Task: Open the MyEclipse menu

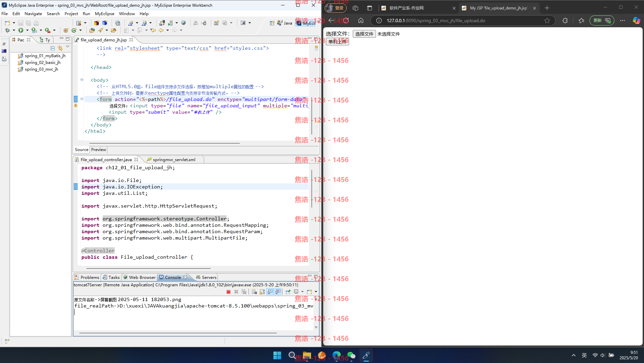Action: tap(105, 14)
